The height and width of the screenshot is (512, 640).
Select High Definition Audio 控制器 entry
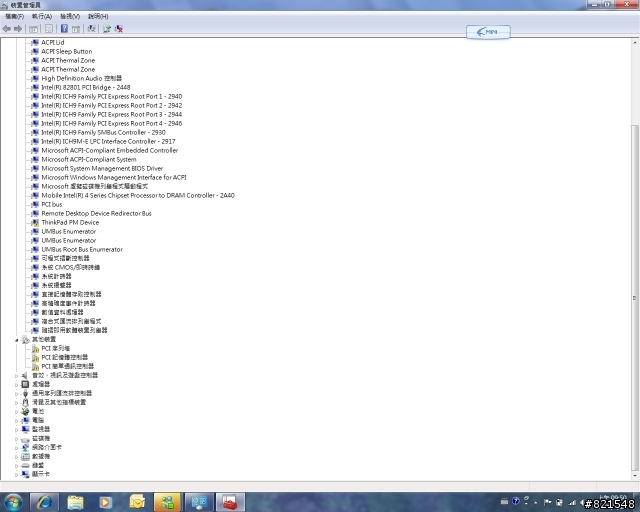[x=82, y=78]
